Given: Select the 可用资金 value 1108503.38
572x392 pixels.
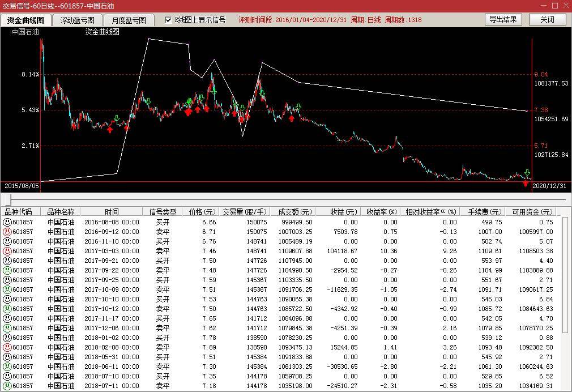Looking at the screenshot, I should pyautogui.click(x=536, y=251).
